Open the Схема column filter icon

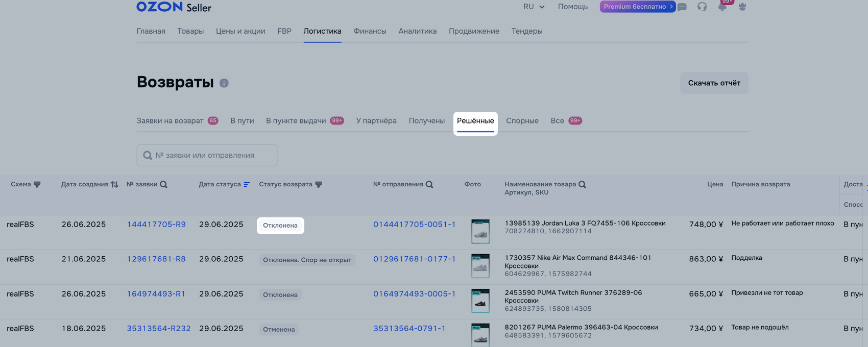coord(37,185)
